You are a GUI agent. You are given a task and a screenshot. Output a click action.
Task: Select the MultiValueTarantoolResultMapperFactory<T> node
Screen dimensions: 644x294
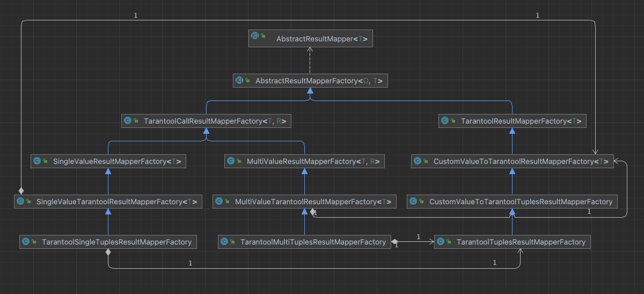(x=304, y=202)
